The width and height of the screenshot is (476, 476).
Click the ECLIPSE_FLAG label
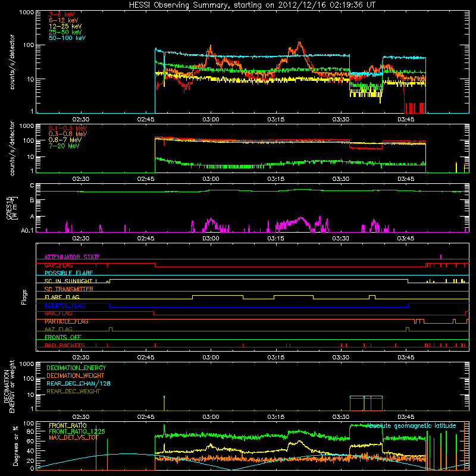click(x=65, y=305)
